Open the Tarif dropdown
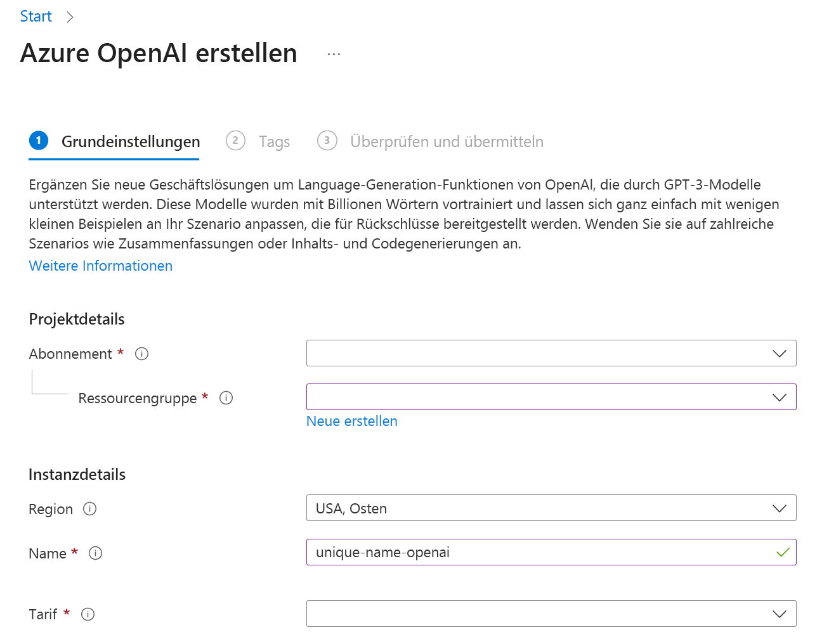Screen dimensions: 829x644 click(x=551, y=614)
